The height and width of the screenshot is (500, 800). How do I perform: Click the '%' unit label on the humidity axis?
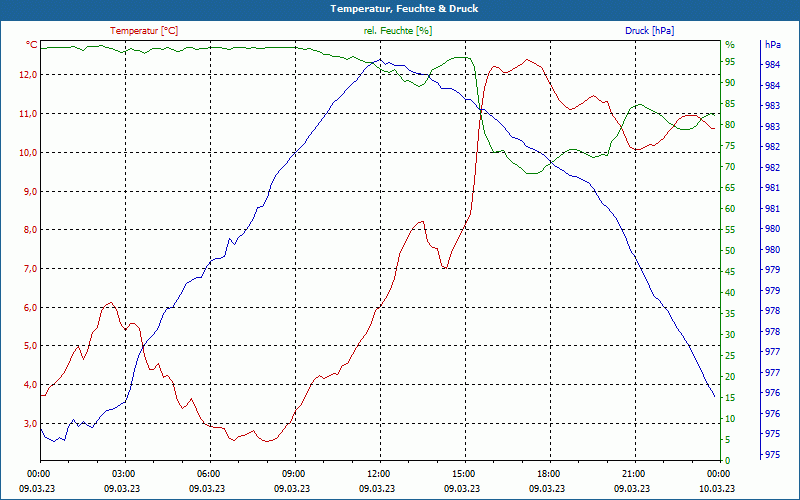point(730,45)
